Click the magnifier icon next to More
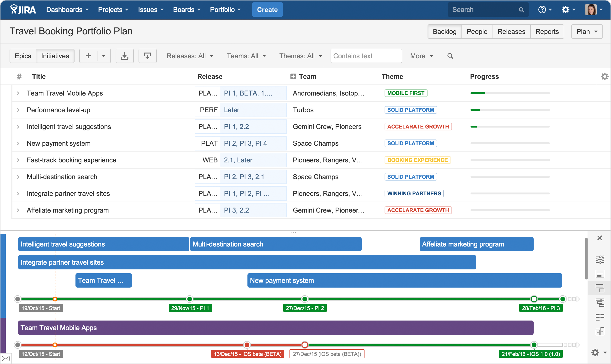The image size is (611, 364). click(x=450, y=56)
